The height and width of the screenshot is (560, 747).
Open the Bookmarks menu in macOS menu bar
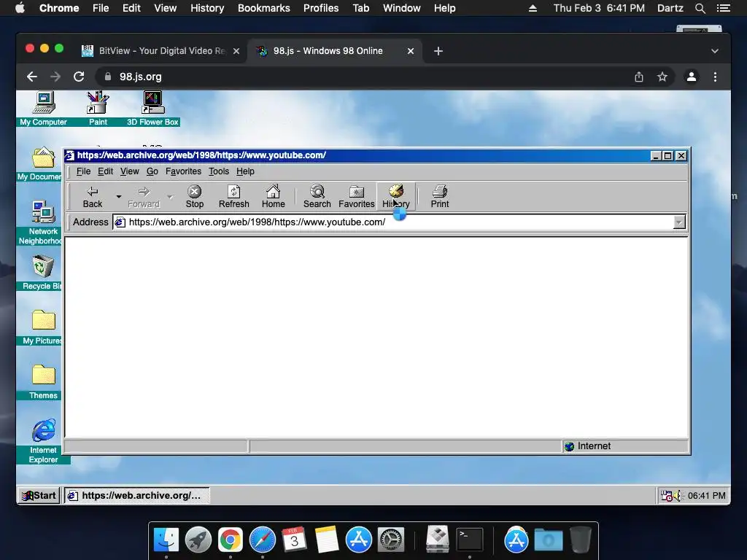pyautogui.click(x=264, y=8)
